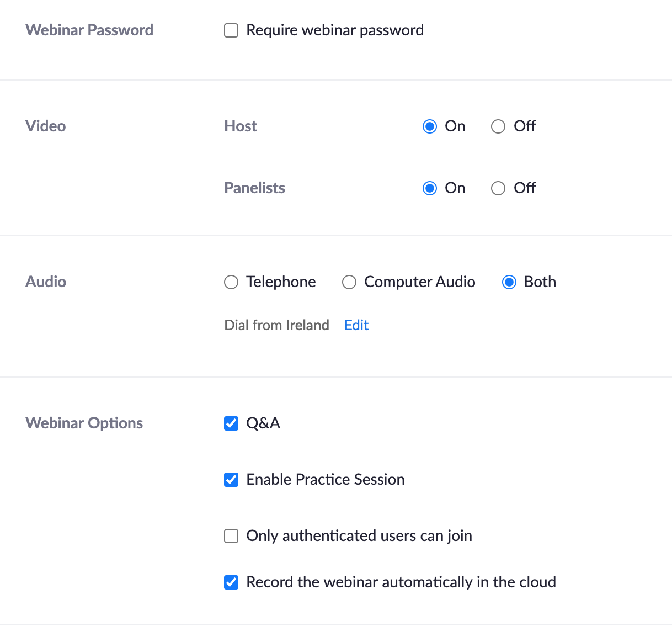Image resolution: width=672 pixels, height=626 pixels.
Task: Choose Computer Audio option
Action: 349,282
